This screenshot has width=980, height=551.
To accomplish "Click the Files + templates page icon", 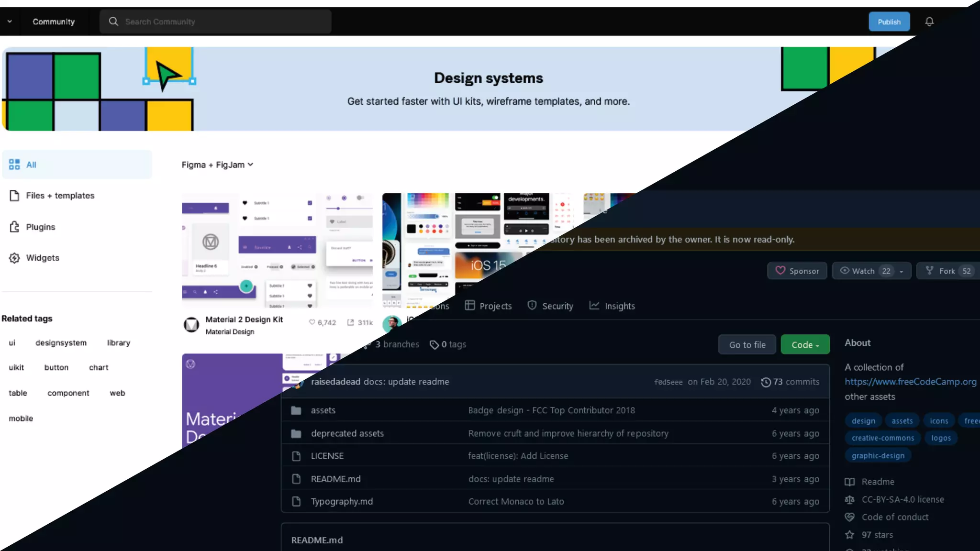I will (14, 196).
